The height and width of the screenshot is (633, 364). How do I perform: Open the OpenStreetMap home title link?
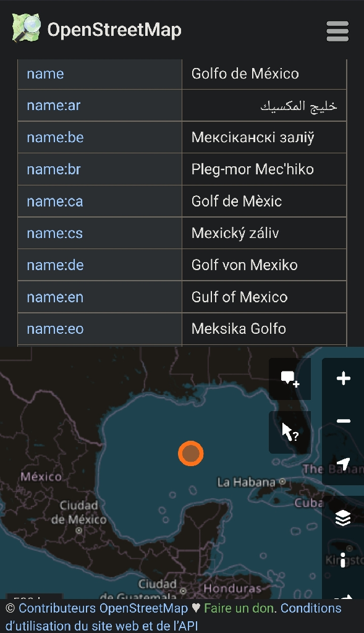click(x=114, y=30)
